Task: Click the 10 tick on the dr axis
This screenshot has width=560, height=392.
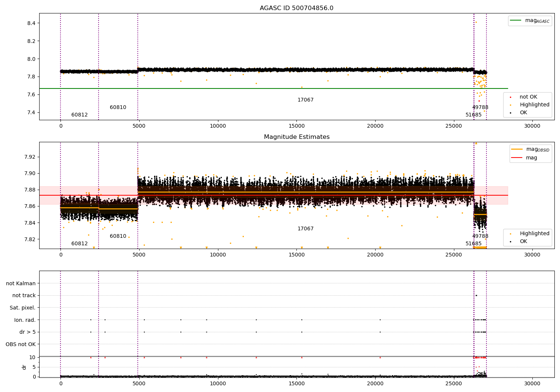Action: (x=32, y=357)
